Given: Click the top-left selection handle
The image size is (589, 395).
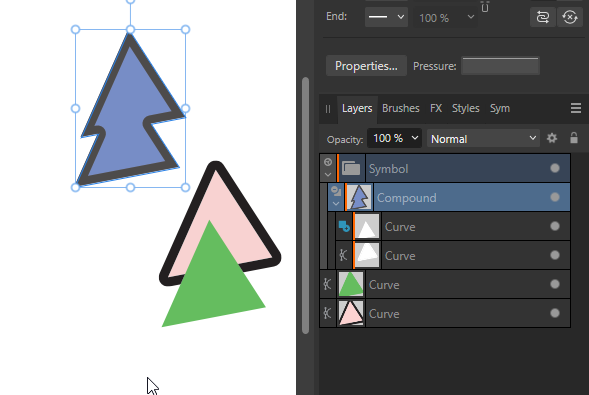Looking at the screenshot, I should [x=76, y=29].
